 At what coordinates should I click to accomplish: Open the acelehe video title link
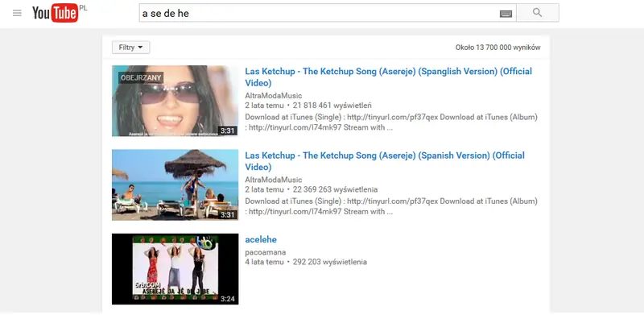tap(261, 239)
